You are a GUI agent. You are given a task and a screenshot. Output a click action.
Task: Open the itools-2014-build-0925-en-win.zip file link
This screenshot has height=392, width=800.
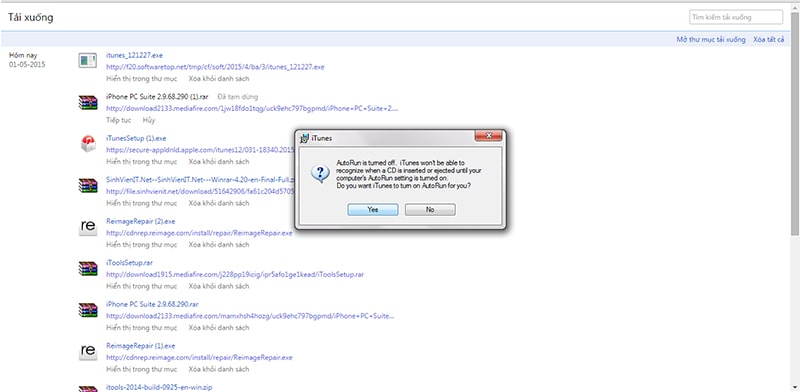point(159,387)
